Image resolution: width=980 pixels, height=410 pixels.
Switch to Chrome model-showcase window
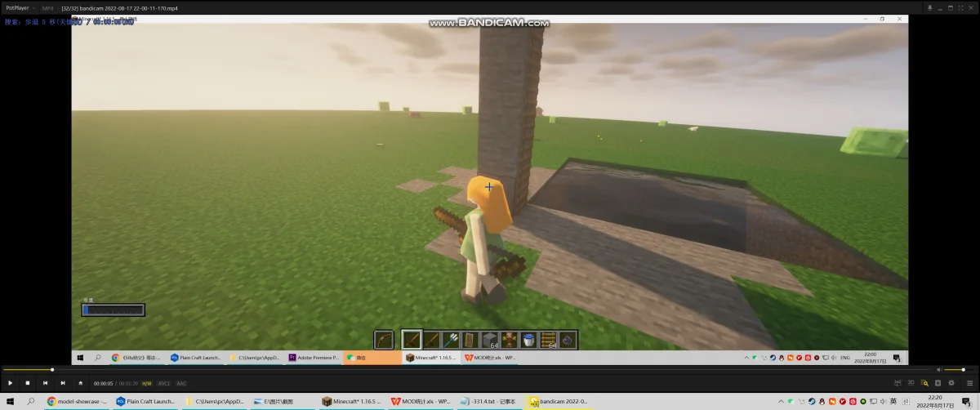coord(77,401)
